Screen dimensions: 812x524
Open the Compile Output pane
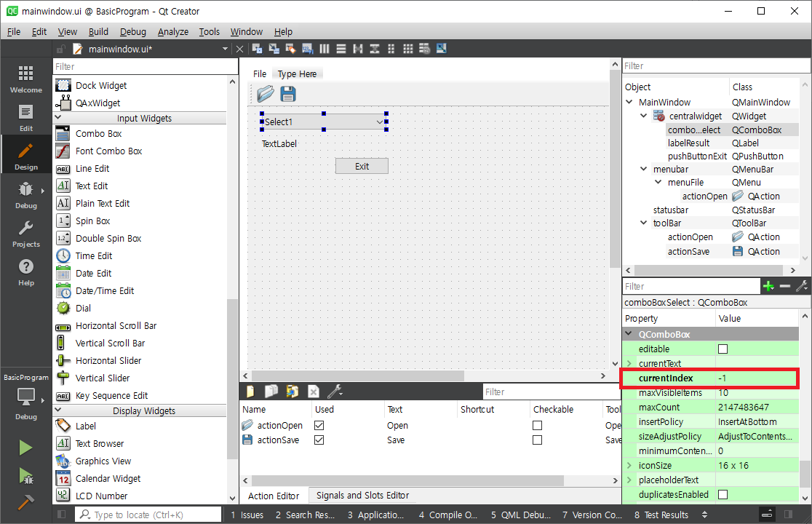(x=448, y=515)
